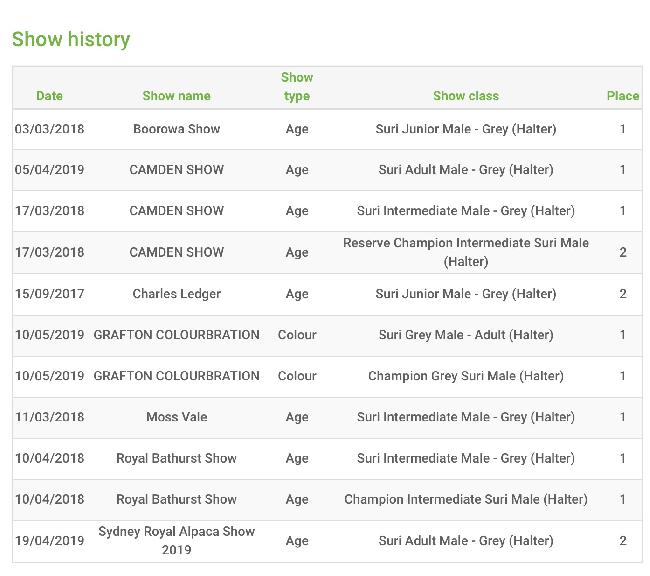
Task: Click the date 15/09/2017
Action: point(50,294)
